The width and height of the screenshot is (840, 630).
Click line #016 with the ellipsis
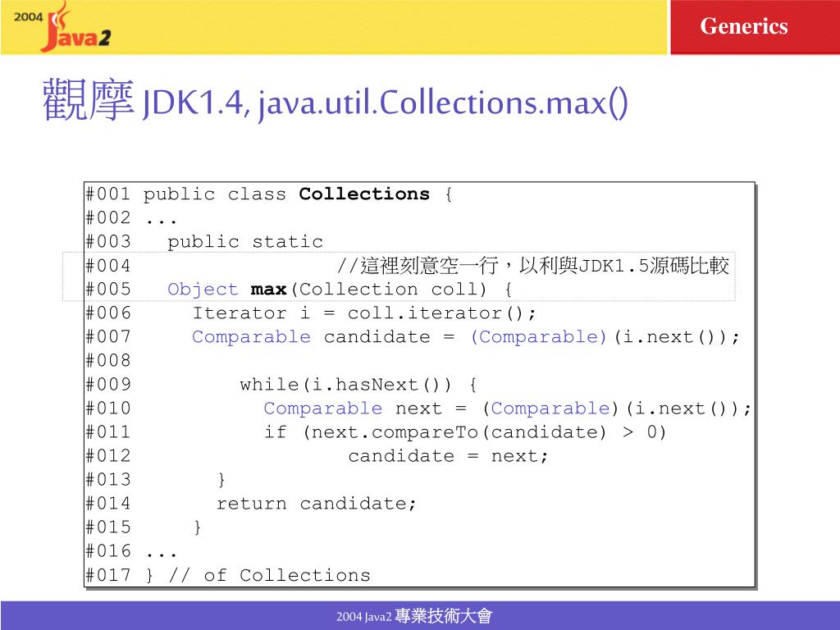[x=130, y=550]
